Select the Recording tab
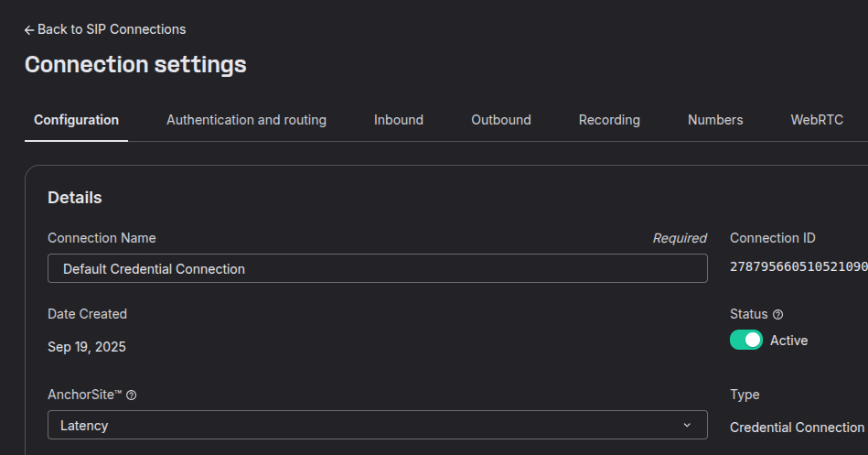The width and height of the screenshot is (868, 455). click(609, 120)
